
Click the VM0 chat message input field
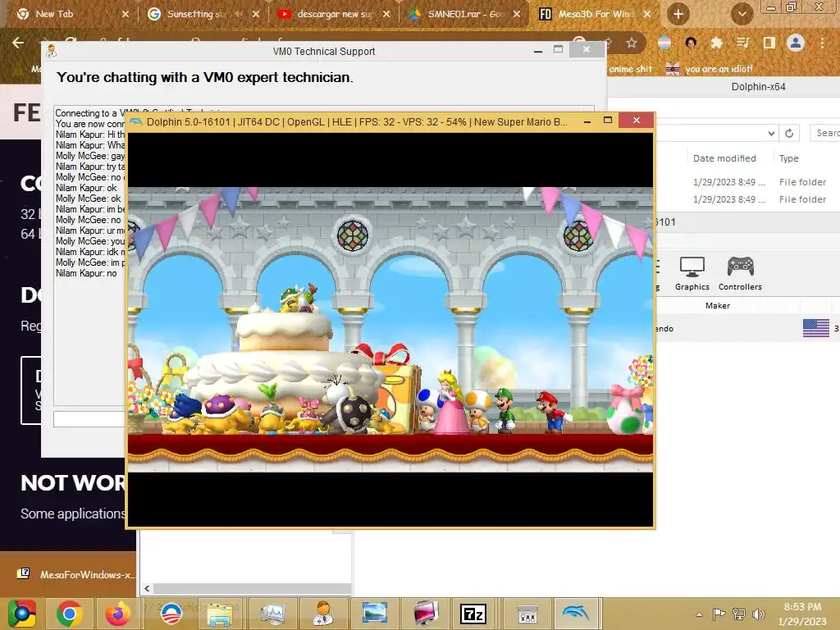pos(89,419)
